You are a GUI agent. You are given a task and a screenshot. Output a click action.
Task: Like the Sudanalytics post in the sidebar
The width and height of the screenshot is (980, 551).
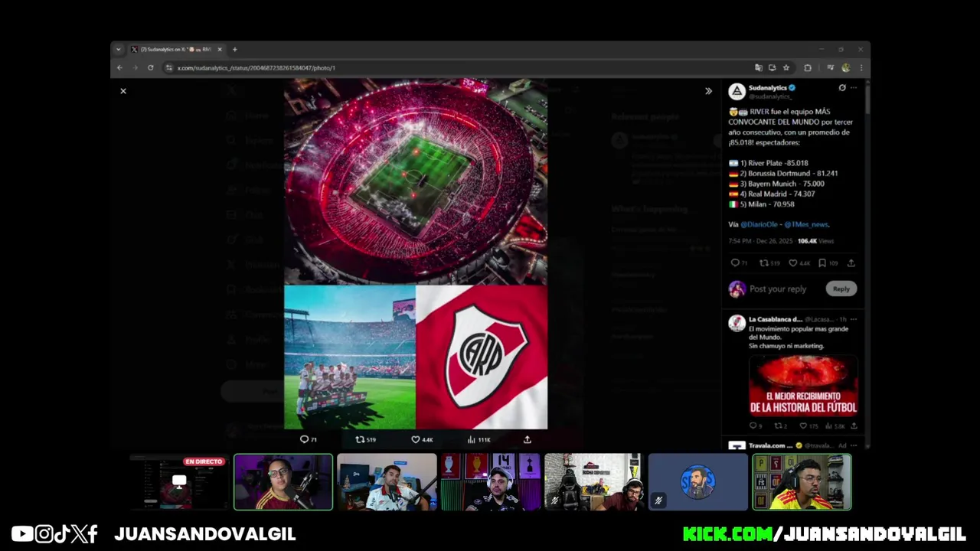point(799,263)
